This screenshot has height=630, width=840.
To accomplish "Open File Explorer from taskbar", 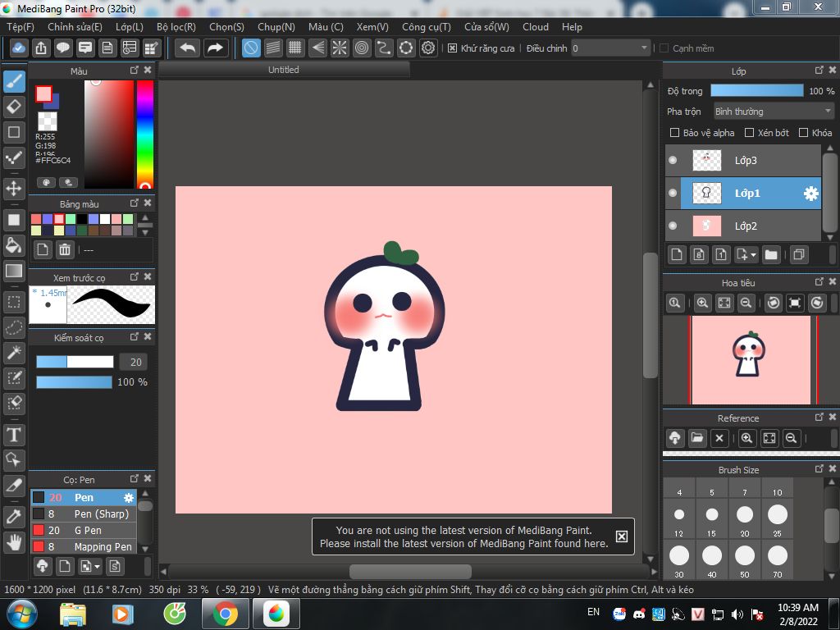I will (x=73, y=614).
